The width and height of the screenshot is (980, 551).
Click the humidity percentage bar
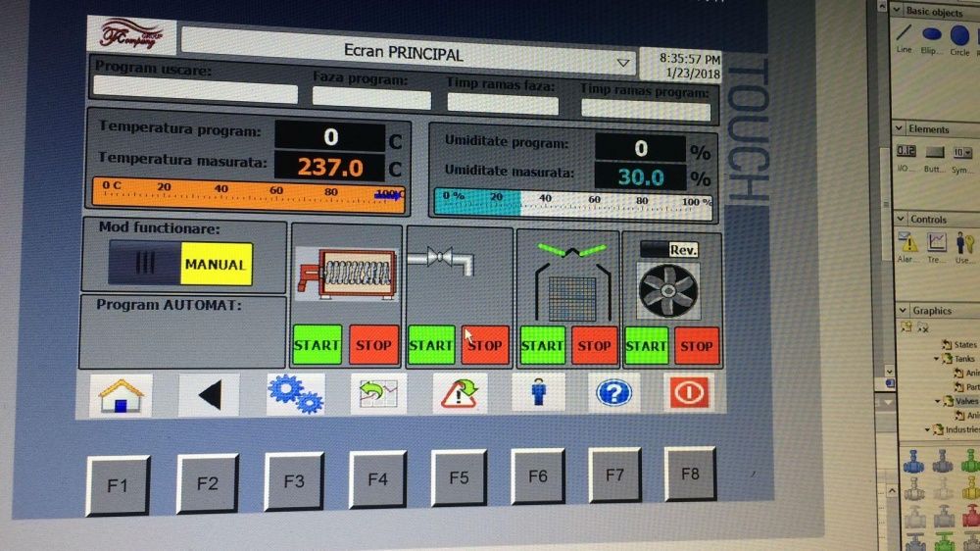point(572,204)
